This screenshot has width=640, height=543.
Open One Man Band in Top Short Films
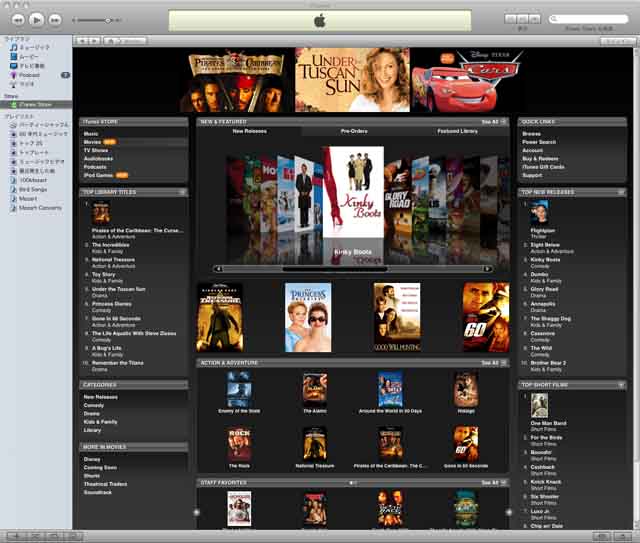tap(548, 423)
